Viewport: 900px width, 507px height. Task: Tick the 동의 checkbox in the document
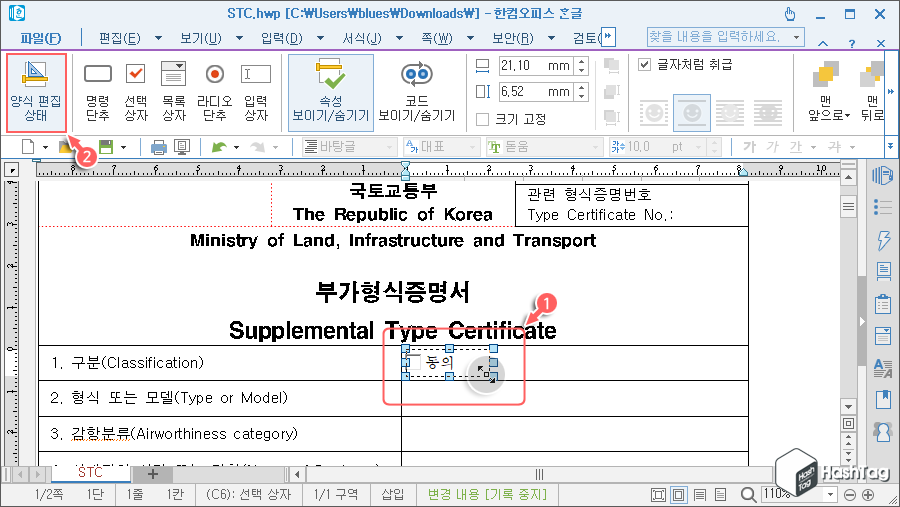[x=414, y=362]
